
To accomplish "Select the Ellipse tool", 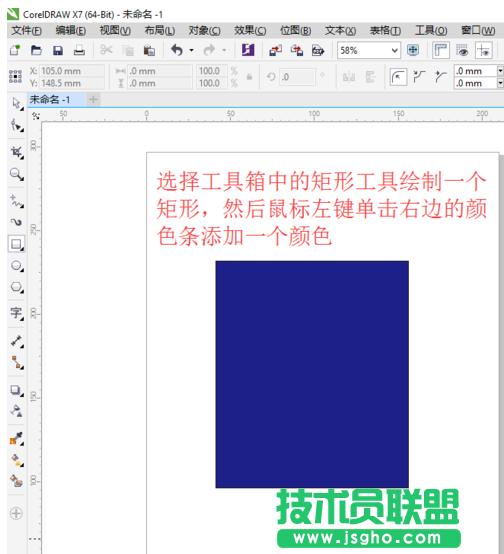I will pyautogui.click(x=16, y=266).
